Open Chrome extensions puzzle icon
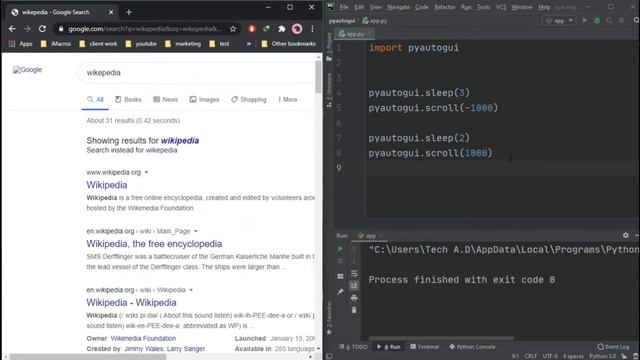The image size is (640, 360). 282,29
